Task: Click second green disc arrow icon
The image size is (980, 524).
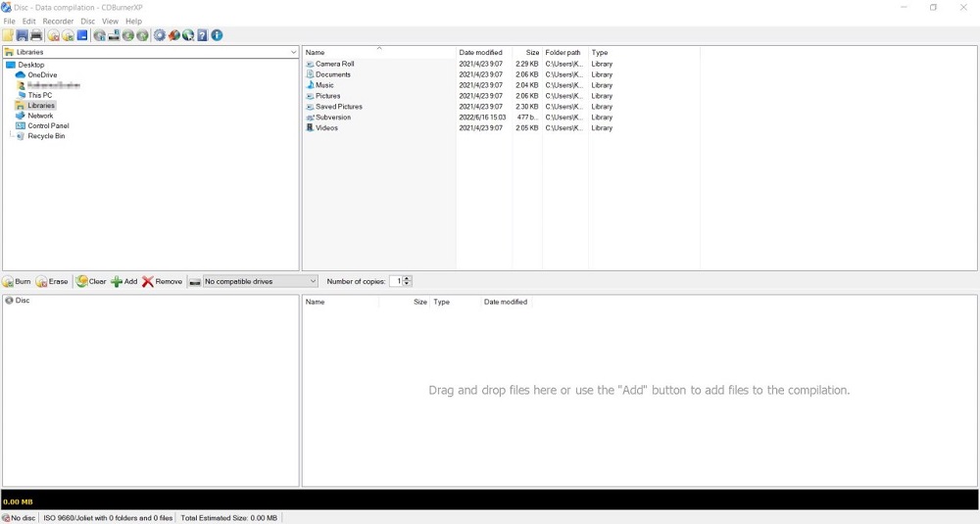Action: click(142, 35)
